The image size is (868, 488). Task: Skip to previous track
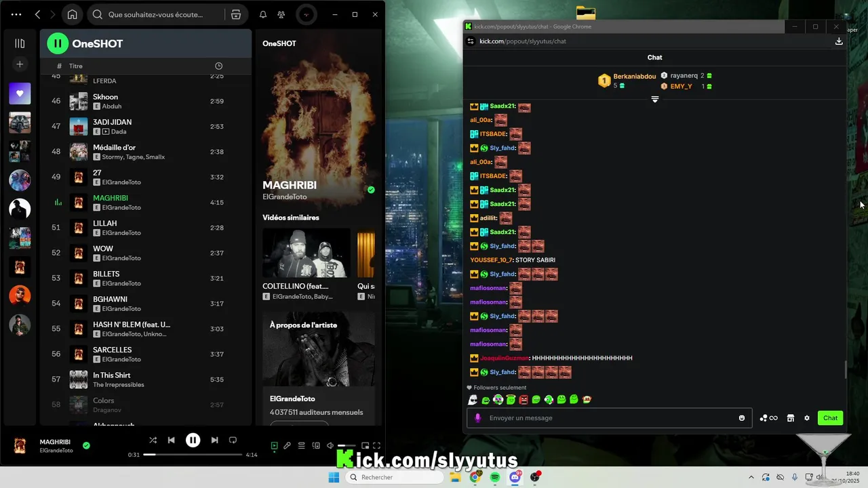point(172,440)
